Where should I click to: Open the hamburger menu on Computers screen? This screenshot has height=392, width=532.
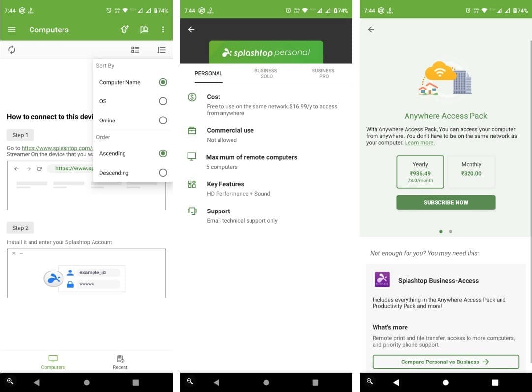coord(11,30)
